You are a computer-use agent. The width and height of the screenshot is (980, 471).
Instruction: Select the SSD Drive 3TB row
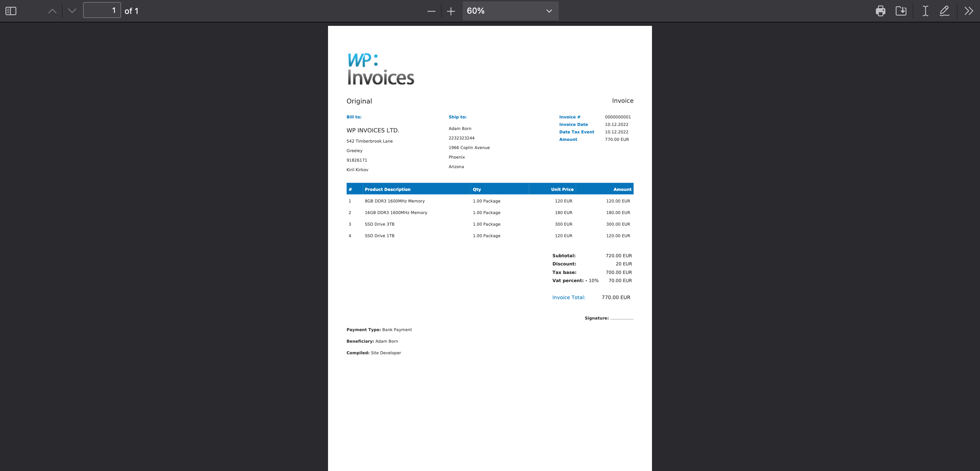(x=379, y=224)
